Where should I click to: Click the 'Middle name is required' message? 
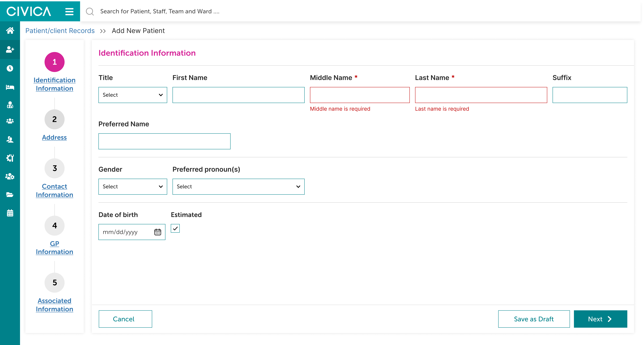pos(340,109)
